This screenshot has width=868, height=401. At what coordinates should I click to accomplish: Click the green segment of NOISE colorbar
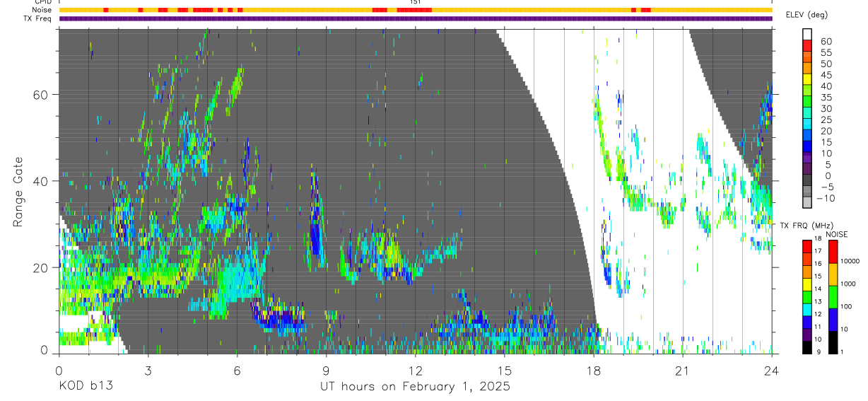coord(833,297)
